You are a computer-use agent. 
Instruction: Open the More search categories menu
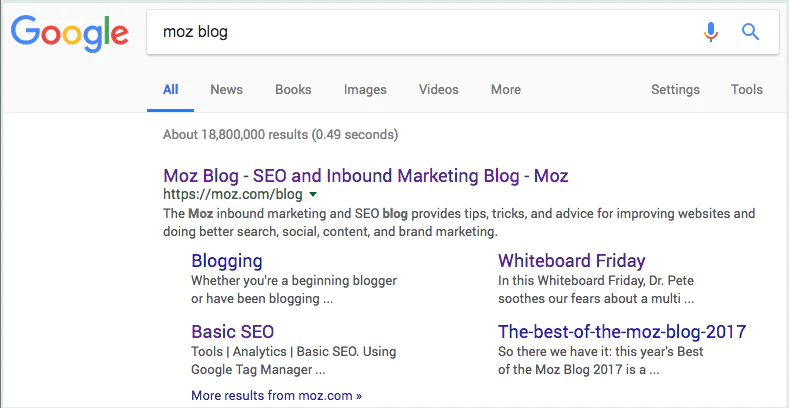tap(506, 90)
